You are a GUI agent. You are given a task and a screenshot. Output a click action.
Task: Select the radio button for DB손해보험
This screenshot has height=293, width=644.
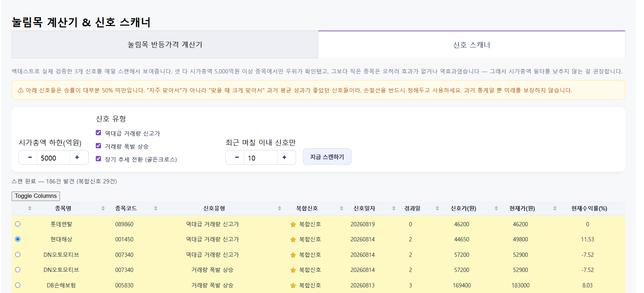18,285
